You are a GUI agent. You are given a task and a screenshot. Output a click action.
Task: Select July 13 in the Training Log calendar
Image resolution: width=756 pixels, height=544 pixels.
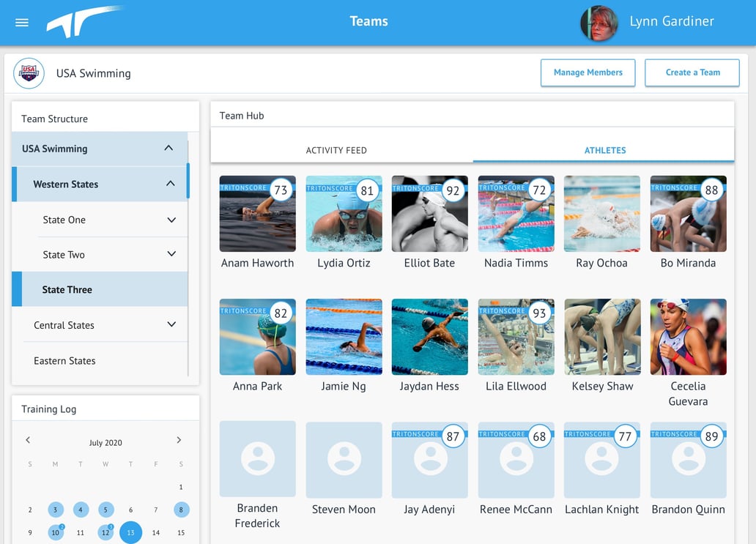[x=130, y=532]
